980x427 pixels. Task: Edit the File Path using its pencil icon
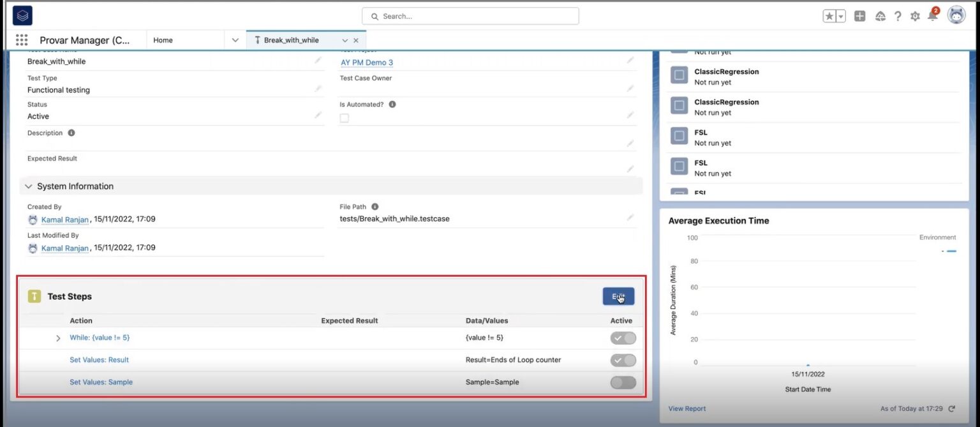630,217
